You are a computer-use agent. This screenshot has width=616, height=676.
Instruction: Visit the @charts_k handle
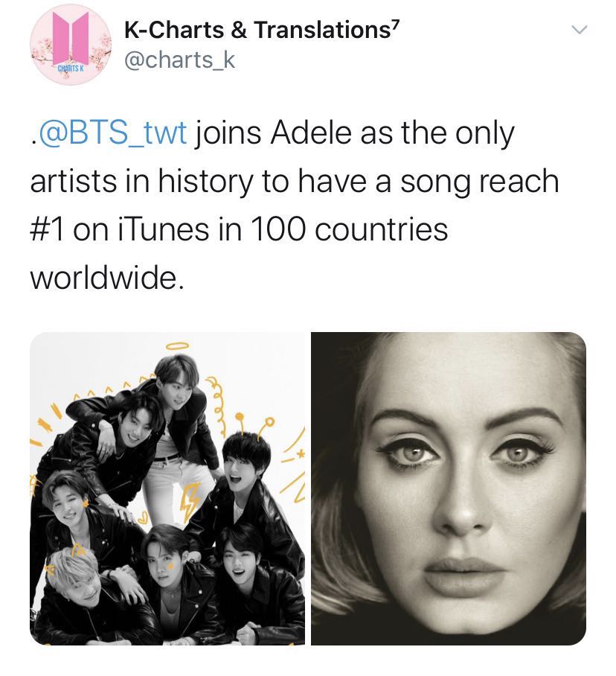click(178, 60)
